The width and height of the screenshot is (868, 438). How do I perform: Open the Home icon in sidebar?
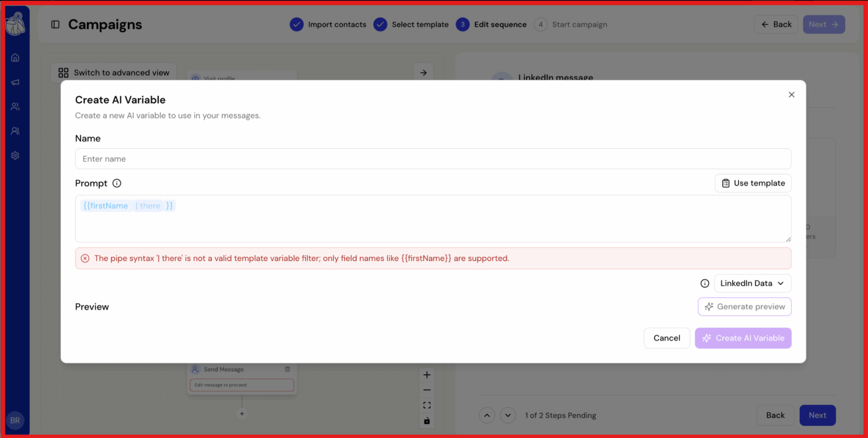coord(15,57)
